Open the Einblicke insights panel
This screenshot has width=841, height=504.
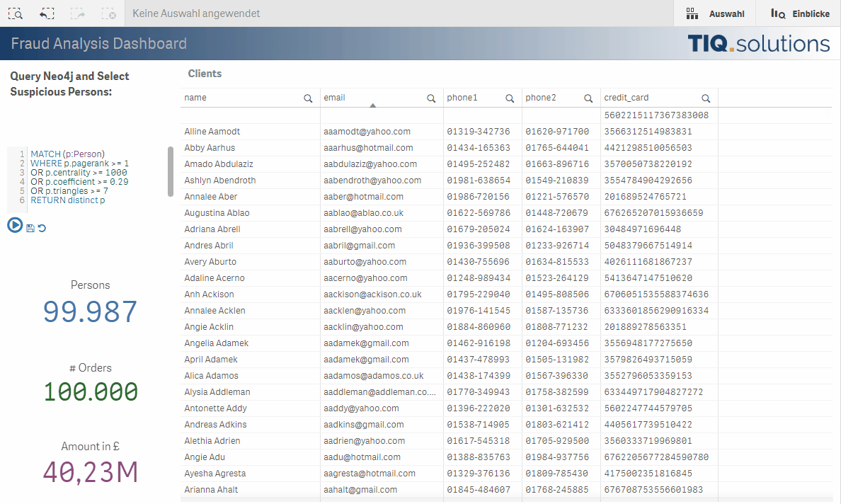(800, 13)
